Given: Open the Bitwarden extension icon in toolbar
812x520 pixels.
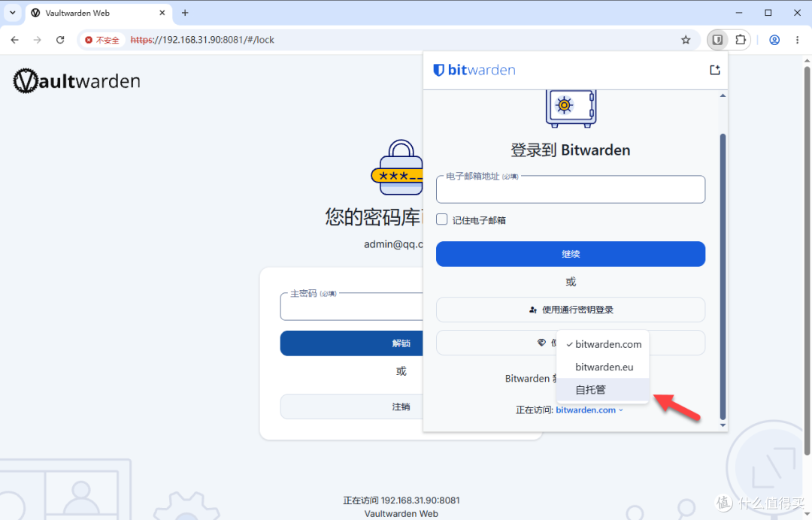Looking at the screenshot, I should [x=717, y=40].
